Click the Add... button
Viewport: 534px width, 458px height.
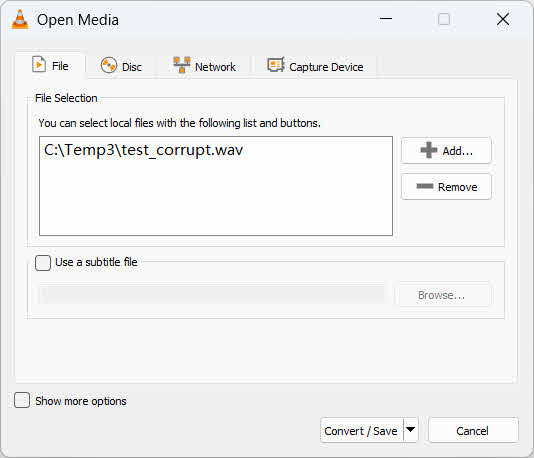[446, 151]
